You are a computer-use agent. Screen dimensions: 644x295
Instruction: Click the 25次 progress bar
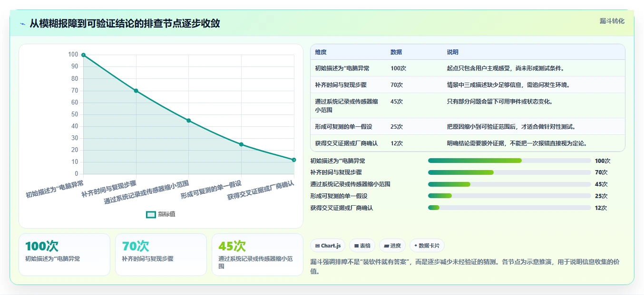[509, 196]
